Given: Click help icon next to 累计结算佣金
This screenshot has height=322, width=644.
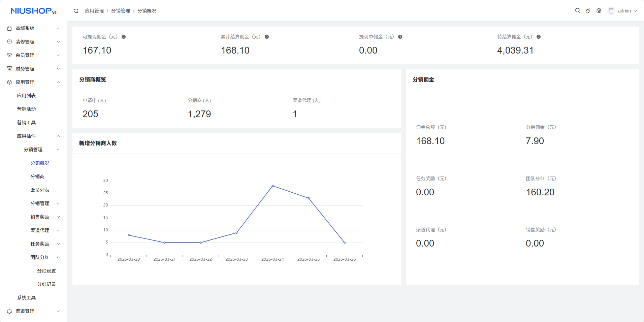Looking at the screenshot, I should point(267,37).
